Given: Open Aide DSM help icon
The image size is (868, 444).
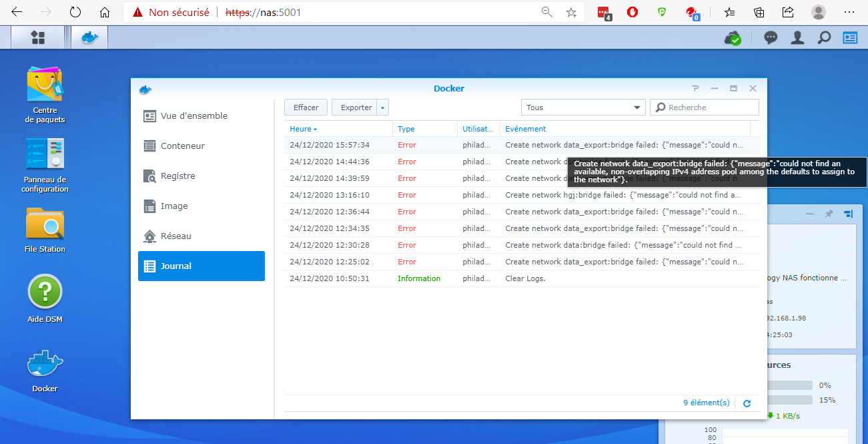Looking at the screenshot, I should pos(45,292).
